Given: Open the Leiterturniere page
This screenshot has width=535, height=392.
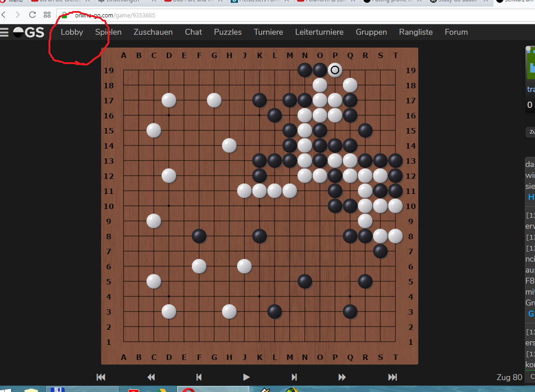Looking at the screenshot, I should 319,32.
